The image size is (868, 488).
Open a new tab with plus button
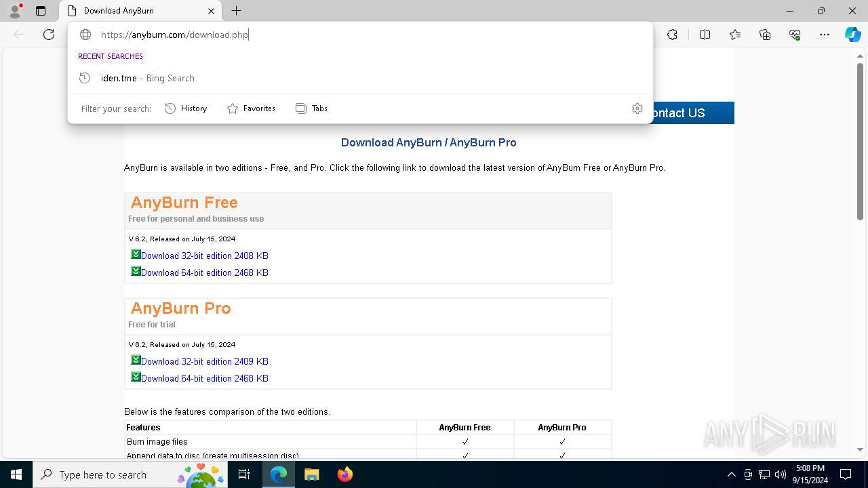(x=236, y=11)
